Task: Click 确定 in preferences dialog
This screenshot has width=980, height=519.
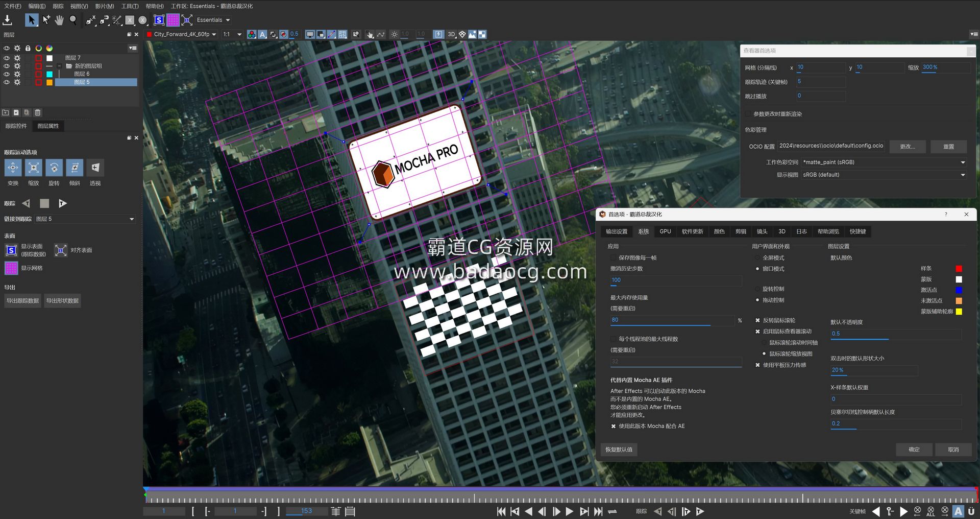Action: [914, 450]
